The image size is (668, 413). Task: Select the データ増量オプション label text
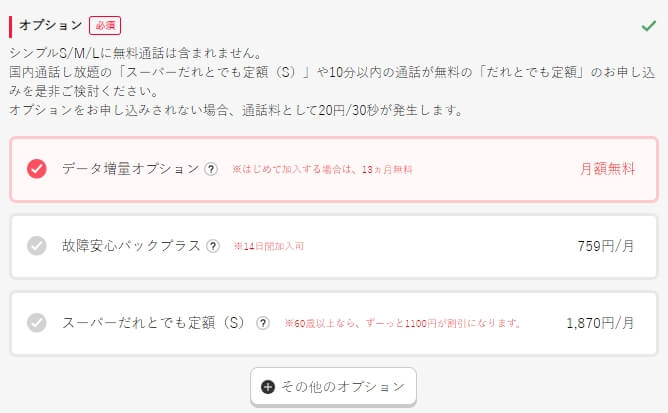tap(130, 169)
